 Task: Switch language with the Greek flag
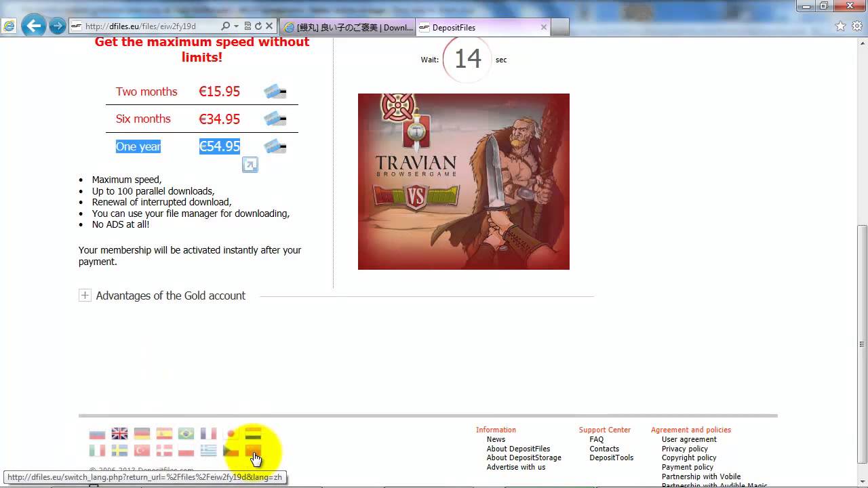point(208,451)
